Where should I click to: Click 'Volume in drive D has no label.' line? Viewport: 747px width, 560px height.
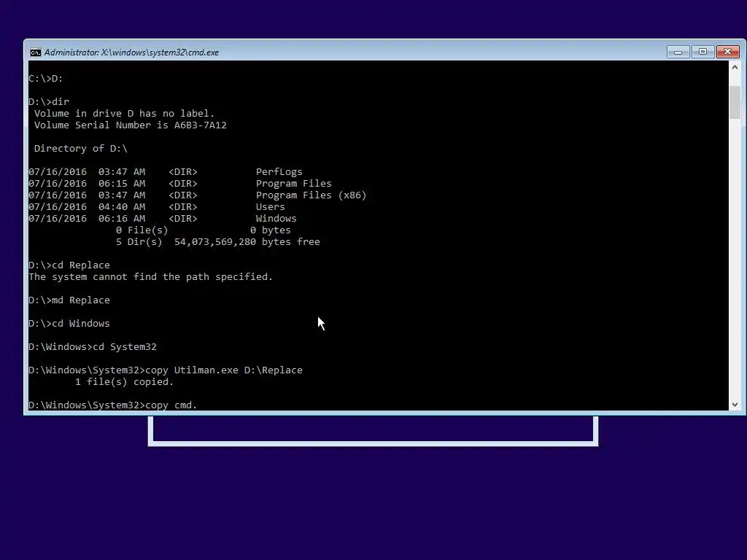pos(124,113)
